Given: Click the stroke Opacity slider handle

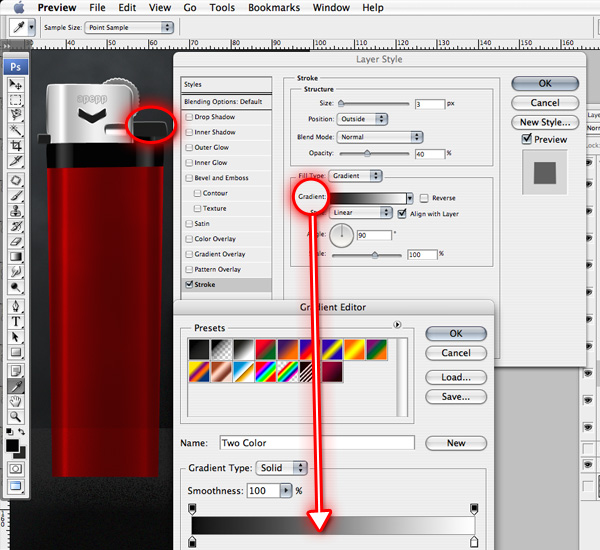Looking at the screenshot, I should (x=367, y=154).
